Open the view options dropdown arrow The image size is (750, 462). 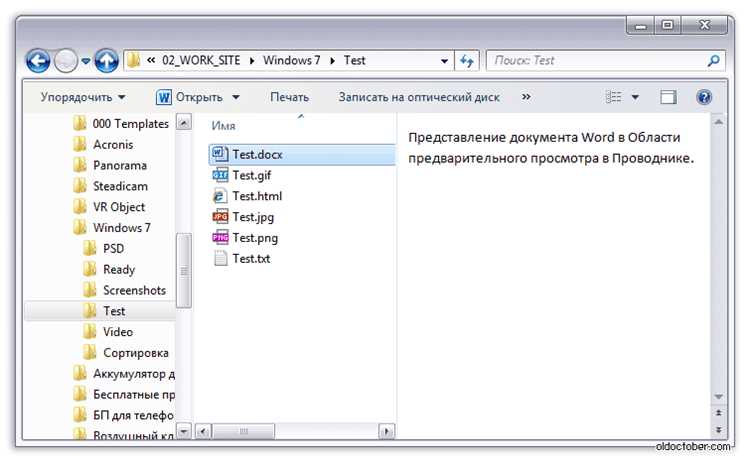(x=635, y=98)
